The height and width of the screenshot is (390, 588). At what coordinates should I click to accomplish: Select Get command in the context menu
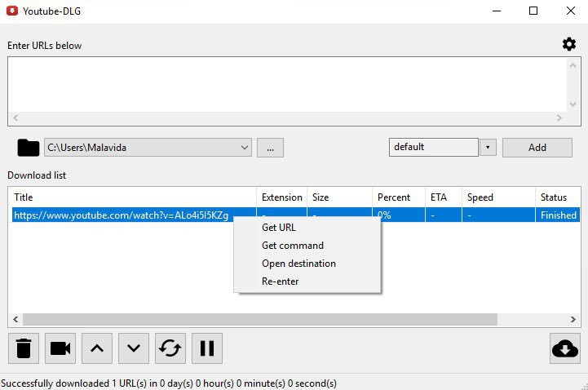point(293,246)
